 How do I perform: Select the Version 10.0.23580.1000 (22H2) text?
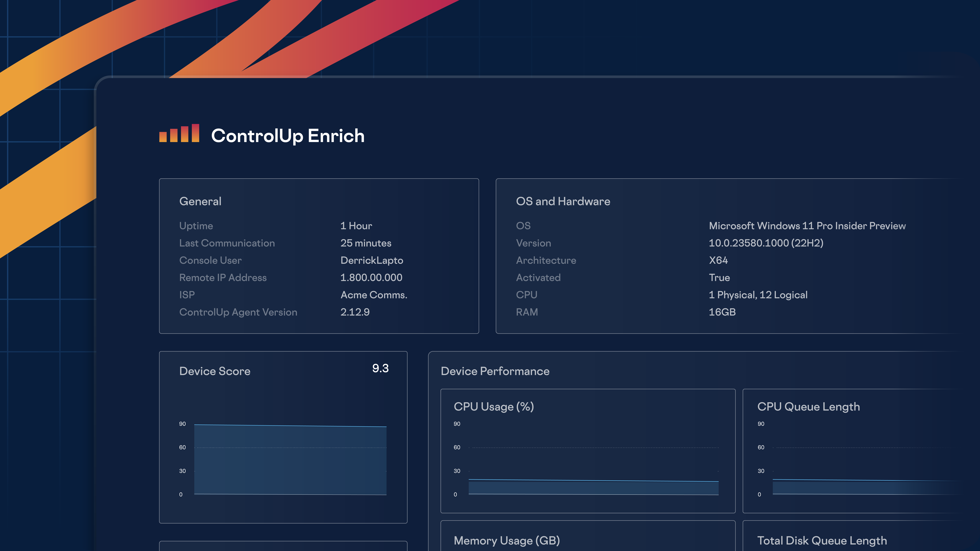click(766, 243)
